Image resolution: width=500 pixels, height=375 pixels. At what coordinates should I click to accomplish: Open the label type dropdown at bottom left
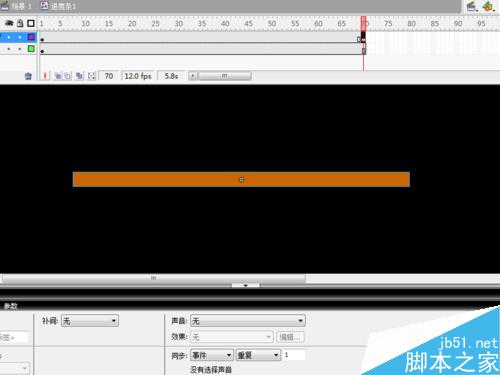click(15, 368)
